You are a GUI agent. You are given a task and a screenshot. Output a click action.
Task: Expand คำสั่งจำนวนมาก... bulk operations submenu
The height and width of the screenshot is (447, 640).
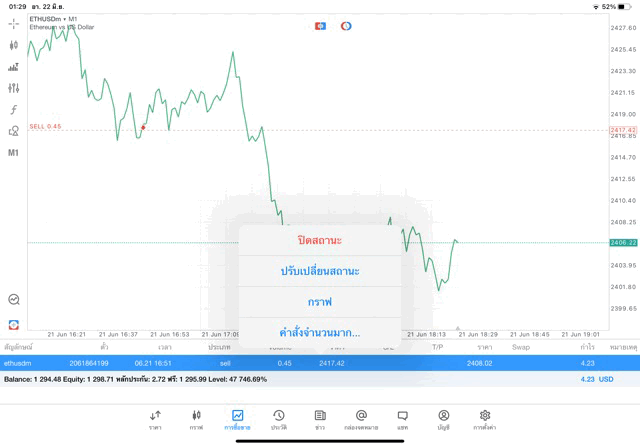[320, 332]
